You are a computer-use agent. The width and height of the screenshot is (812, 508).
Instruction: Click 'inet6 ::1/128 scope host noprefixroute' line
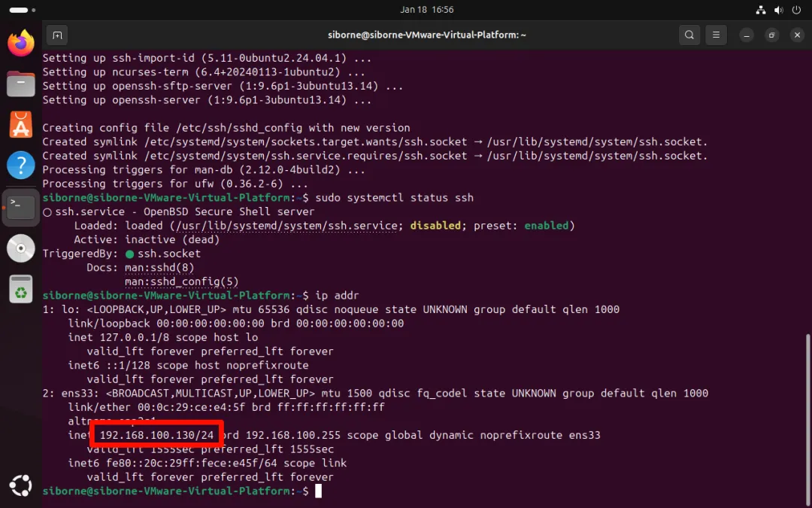click(x=189, y=366)
